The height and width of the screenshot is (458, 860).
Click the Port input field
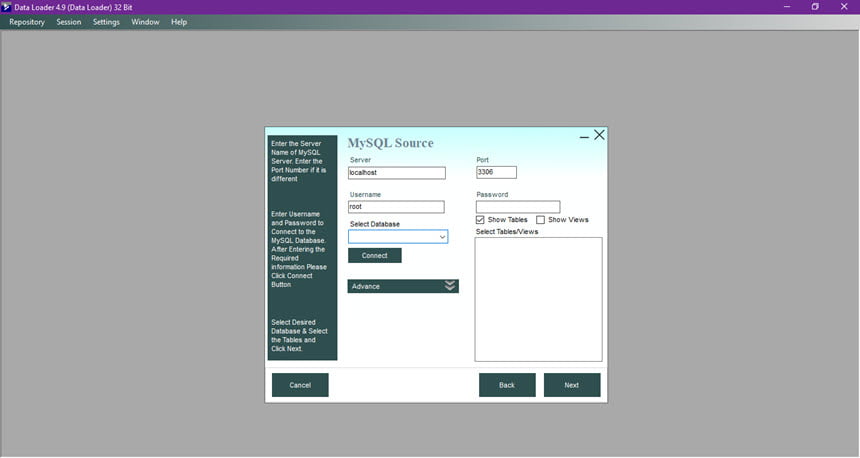coord(496,172)
